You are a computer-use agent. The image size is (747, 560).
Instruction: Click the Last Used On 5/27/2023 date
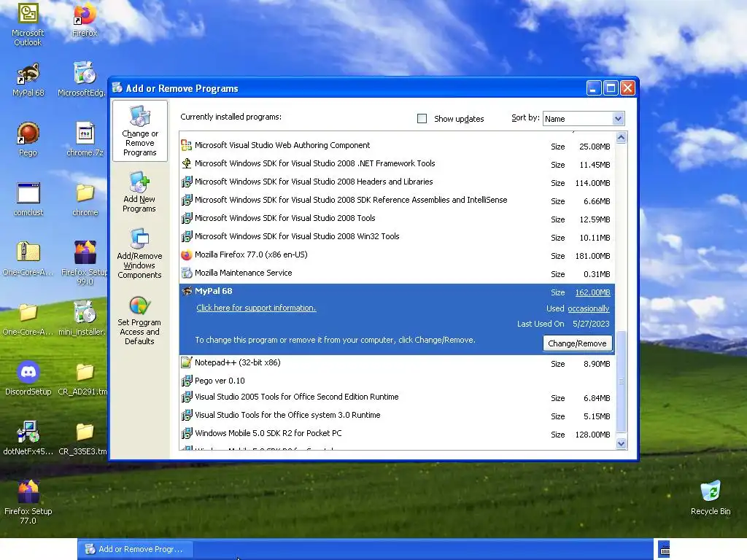click(591, 324)
